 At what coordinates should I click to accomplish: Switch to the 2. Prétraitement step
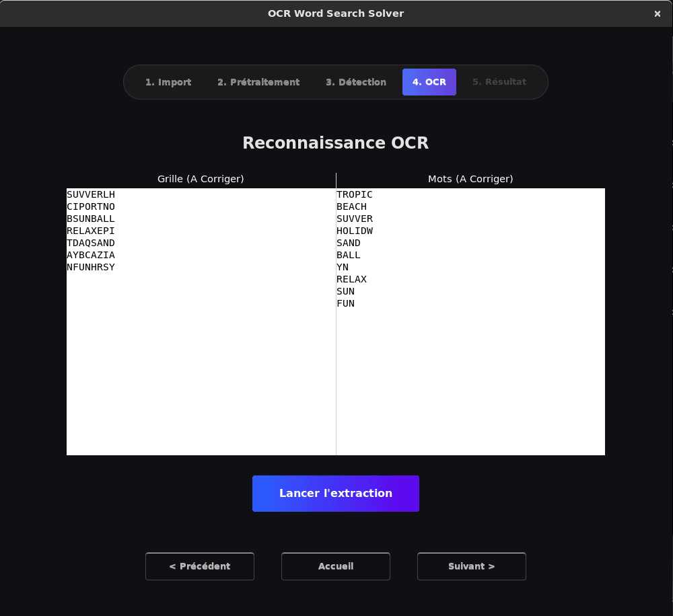click(258, 82)
